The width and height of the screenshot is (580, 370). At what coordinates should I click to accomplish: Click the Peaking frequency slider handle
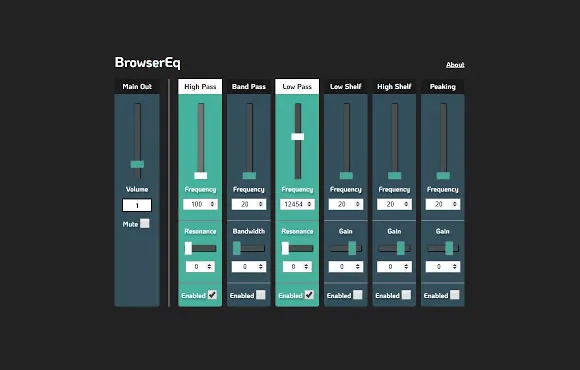pyautogui.click(x=443, y=175)
